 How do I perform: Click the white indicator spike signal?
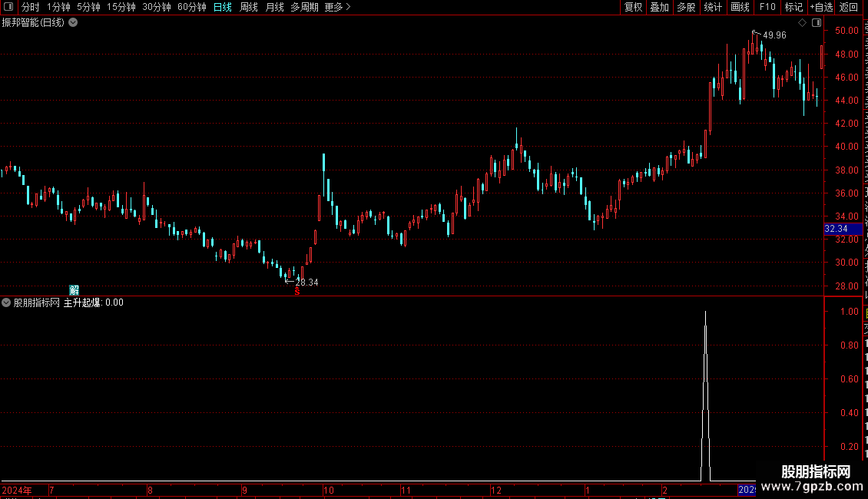(x=705, y=396)
